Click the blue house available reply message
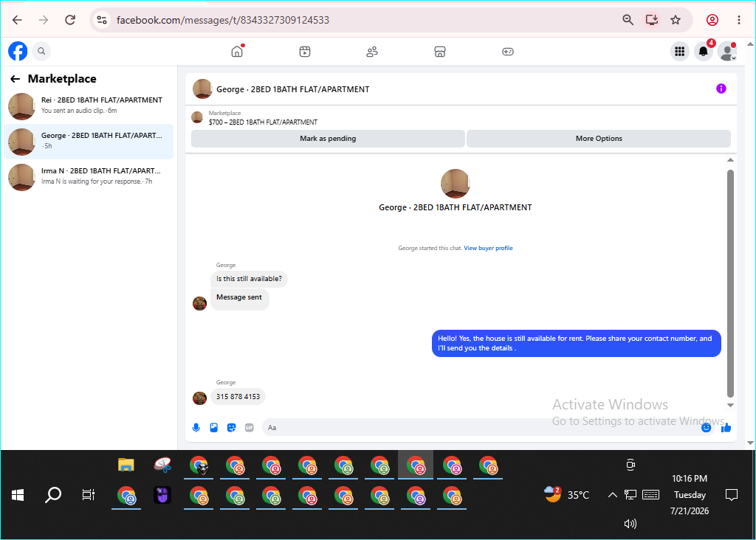 tap(576, 344)
